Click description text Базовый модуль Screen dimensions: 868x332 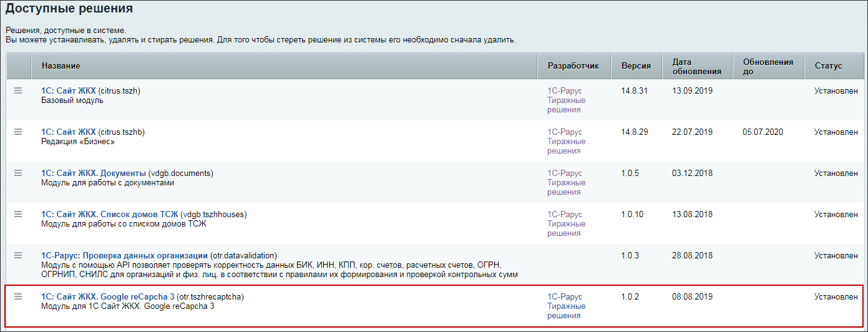tap(72, 100)
